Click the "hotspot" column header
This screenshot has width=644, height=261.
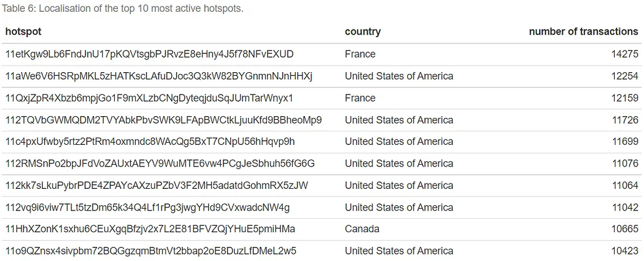click(23, 32)
